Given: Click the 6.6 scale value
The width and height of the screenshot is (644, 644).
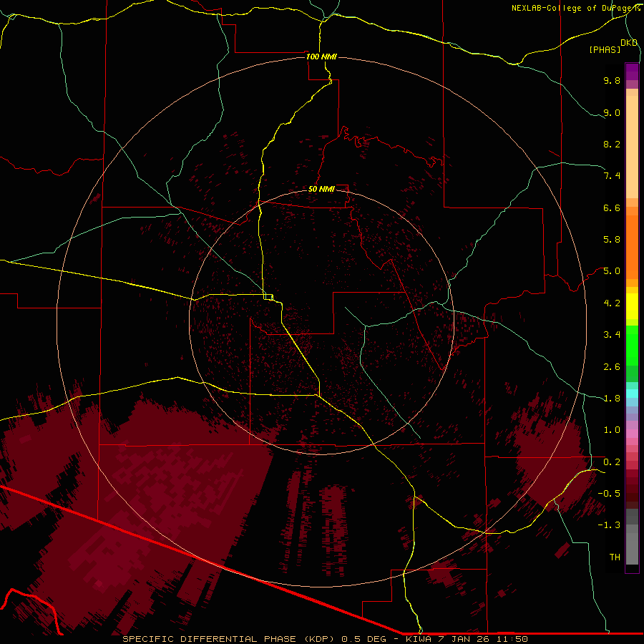Looking at the screenshot, I should pyautogui.click(x=612, y=208).
